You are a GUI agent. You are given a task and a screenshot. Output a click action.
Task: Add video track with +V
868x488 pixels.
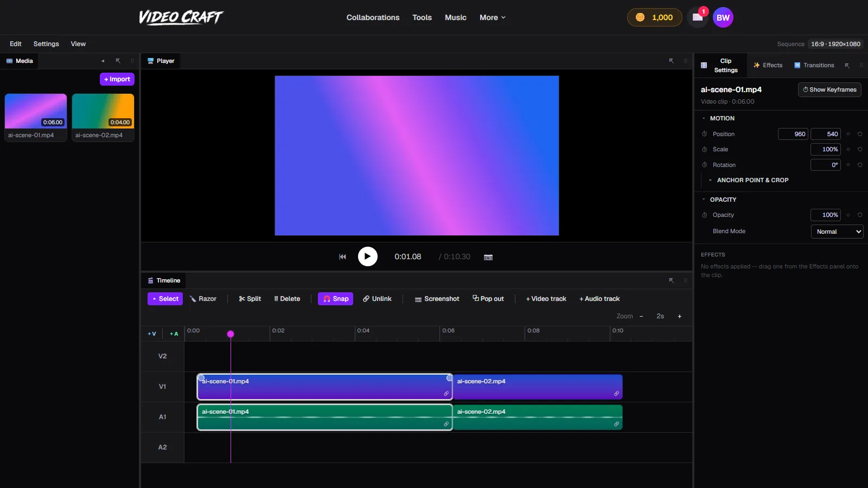coord(152,333)
